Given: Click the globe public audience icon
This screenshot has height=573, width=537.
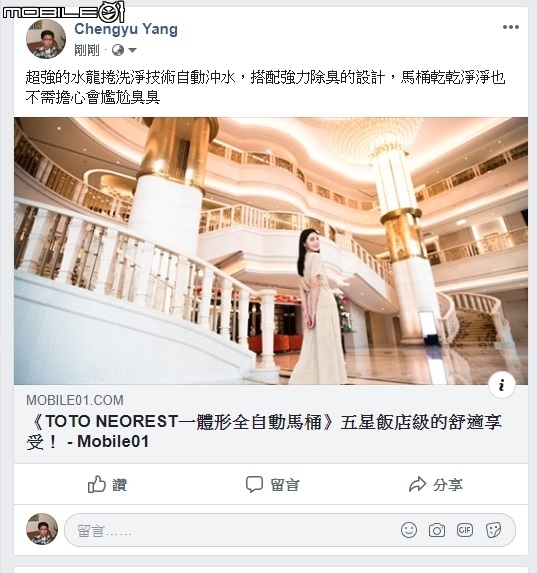Looking at the screenshot, I should [118, 50].
